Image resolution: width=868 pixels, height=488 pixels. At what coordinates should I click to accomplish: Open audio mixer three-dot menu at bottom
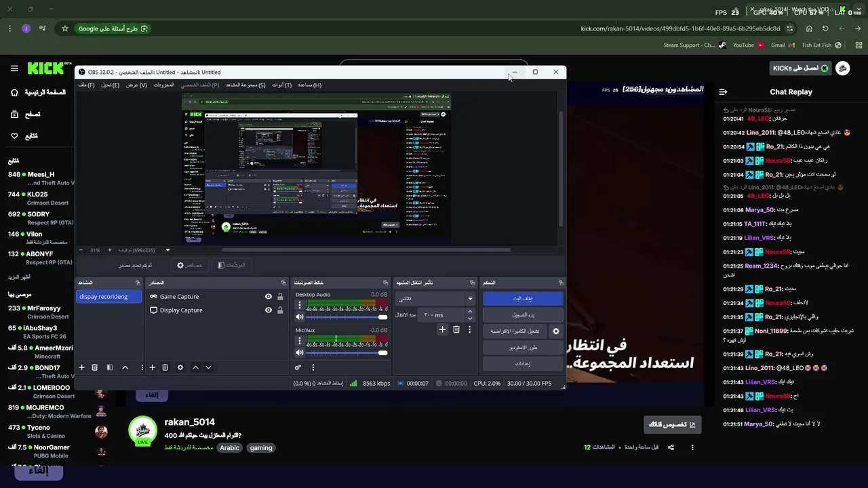(x=313, y=367)
